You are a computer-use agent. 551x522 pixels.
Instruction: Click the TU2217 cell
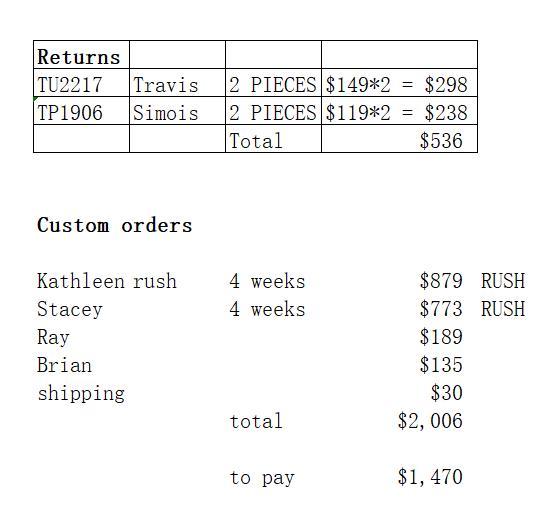pyautogui.click(x=81, y=83)
